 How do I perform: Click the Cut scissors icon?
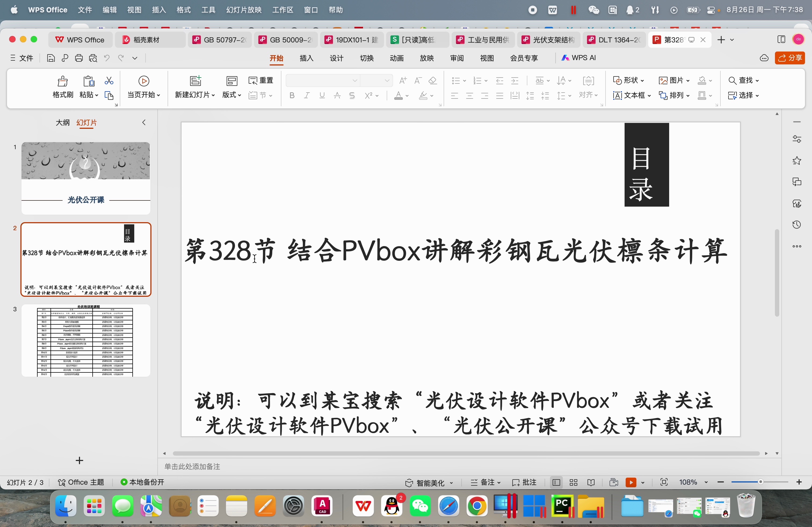(x=109, y=81)
